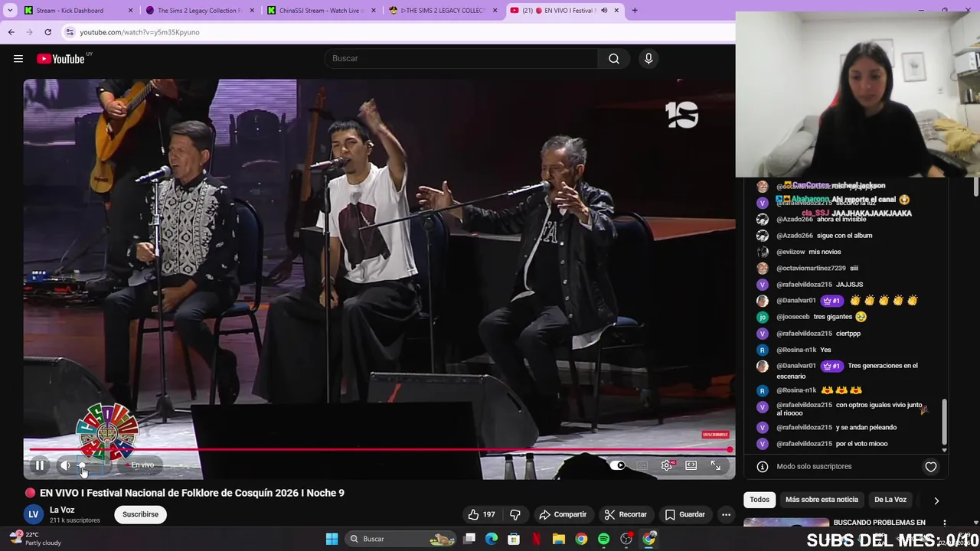Select 'Más sobre esta noticia' chip
The width and height of the screenshot is (980, 551).
tap(822, 500)
